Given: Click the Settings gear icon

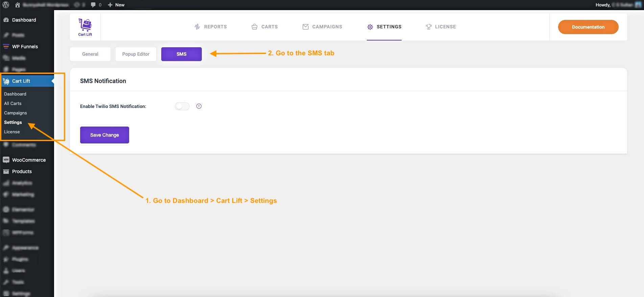Looking at the screenshot, I should coord(370,27).
